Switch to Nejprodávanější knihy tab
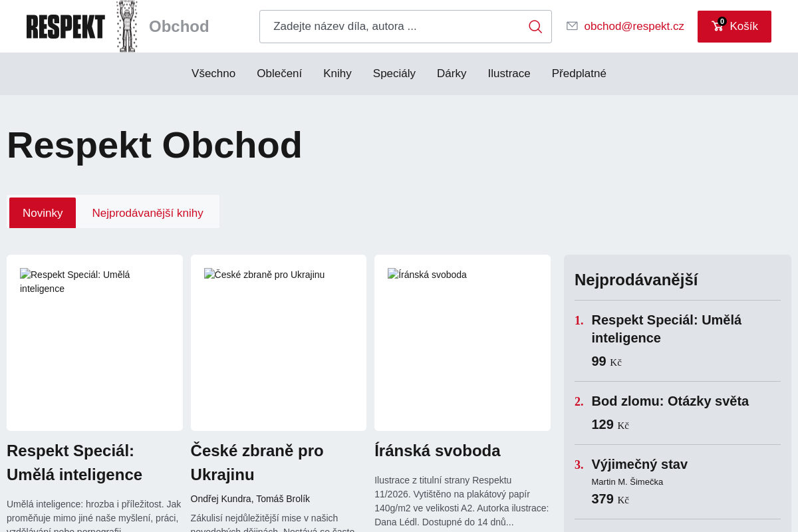 tap(148, 213)
